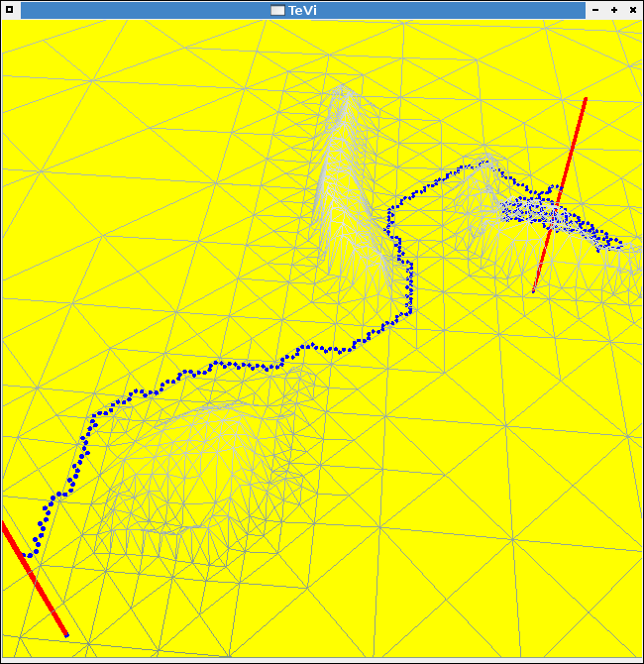
Task: Click the red line at upper-right
Action: coord(560,195)
